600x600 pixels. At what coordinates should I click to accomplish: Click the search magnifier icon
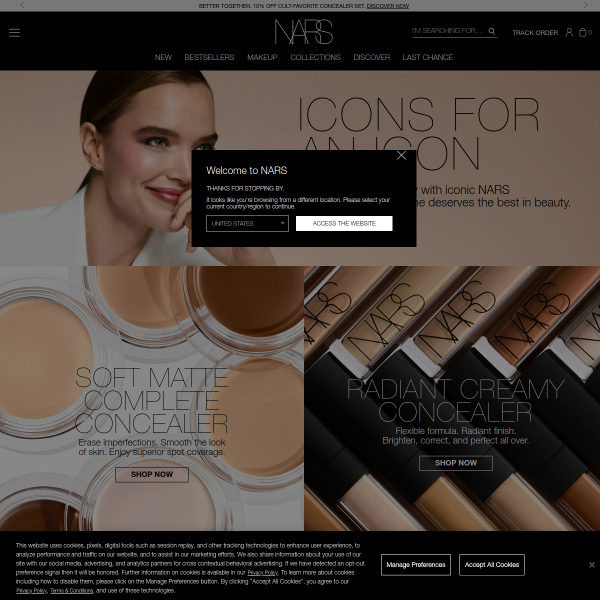[x=492, y=31]
